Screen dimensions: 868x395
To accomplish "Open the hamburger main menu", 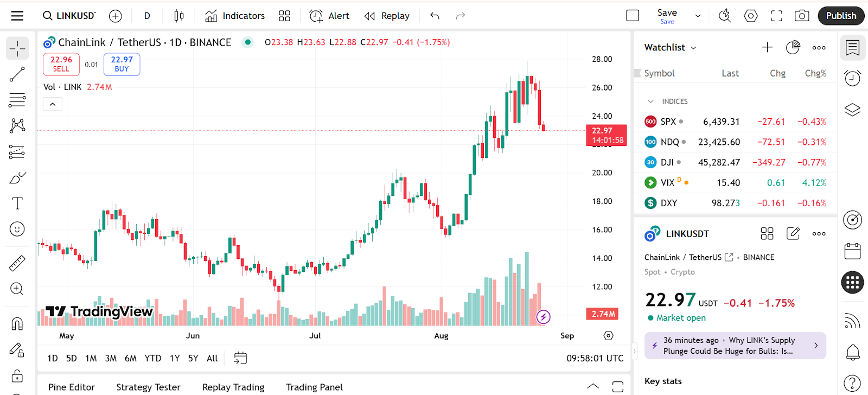I will (17, 16).
